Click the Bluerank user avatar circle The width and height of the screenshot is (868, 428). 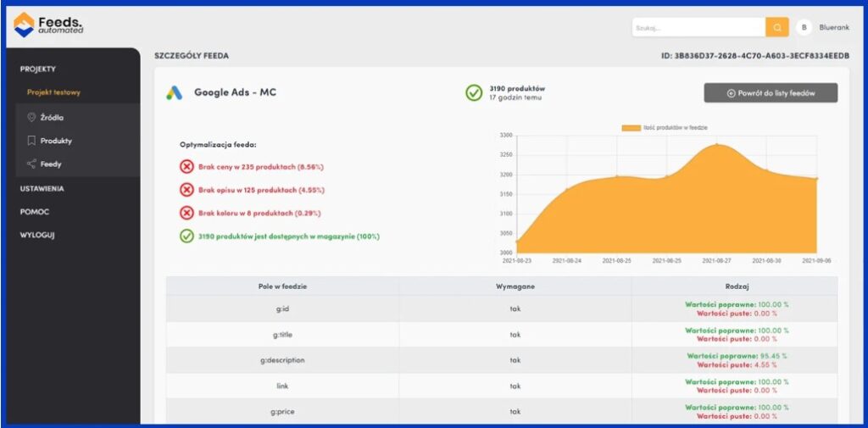804,27
